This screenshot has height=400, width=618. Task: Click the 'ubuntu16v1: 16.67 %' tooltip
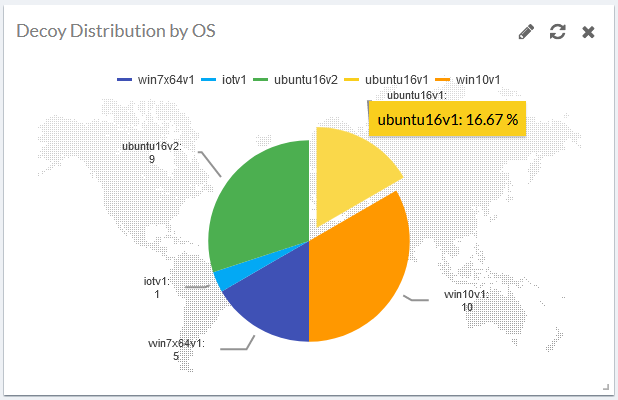[x=447, y=119]
